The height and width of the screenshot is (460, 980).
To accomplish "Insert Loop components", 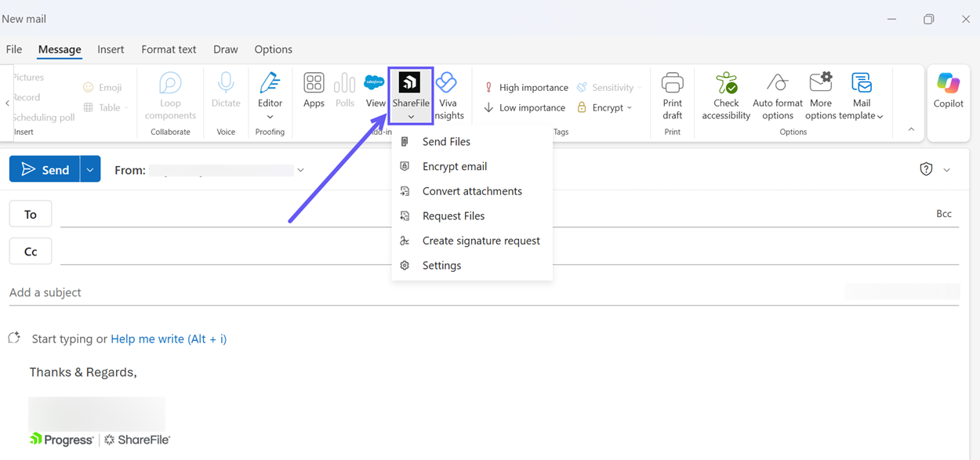I will [x=170, y=96].
